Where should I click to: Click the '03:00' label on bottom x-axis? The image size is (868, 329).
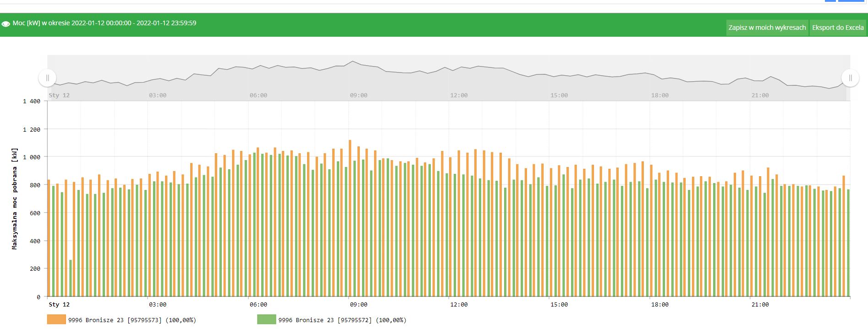(x=158, y=305)
